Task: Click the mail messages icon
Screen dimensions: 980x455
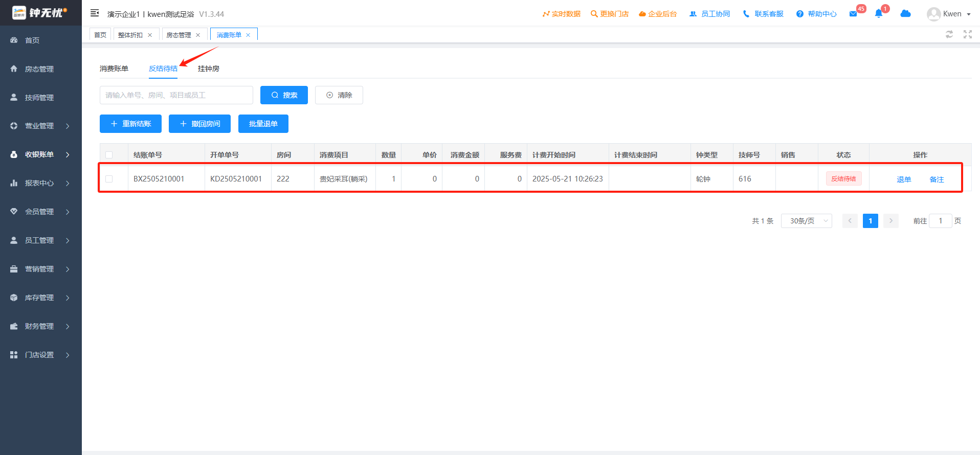Action: [x=853, y=14]
